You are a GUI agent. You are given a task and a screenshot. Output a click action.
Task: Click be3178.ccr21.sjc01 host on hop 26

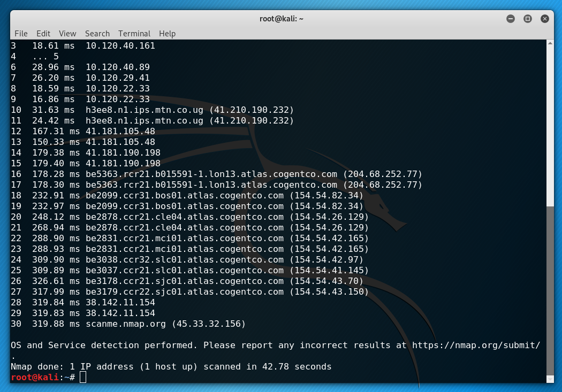tap(185, 281)
